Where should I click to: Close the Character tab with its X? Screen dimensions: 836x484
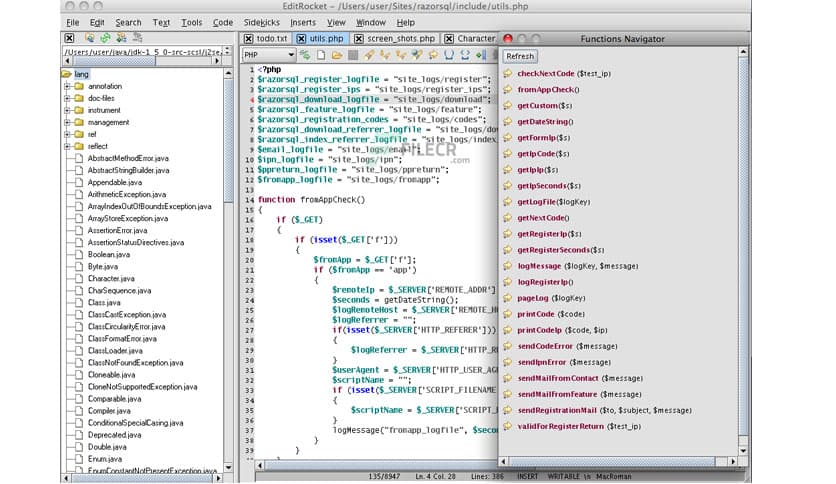point(449,38)
